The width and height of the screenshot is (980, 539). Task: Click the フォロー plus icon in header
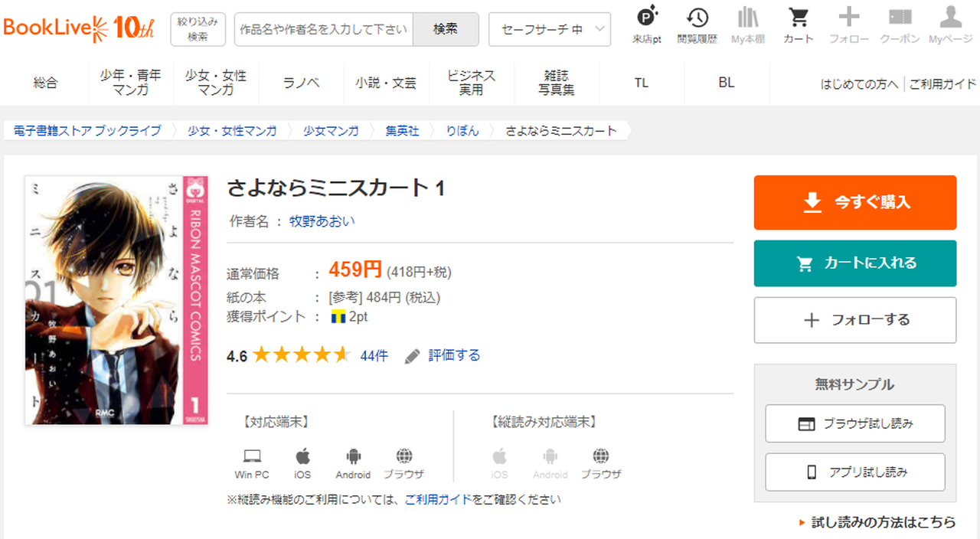(x=848, y=24)
